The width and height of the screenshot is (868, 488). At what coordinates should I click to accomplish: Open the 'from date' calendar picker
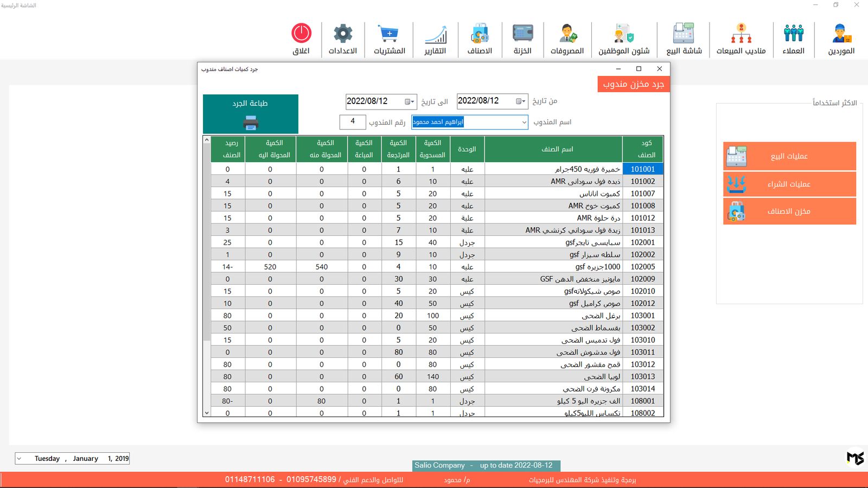(520, 101)
